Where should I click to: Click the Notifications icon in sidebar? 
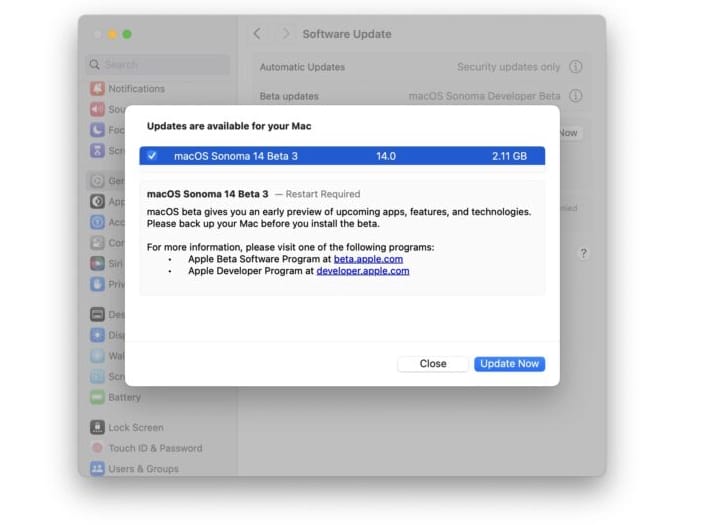[97, 89]
